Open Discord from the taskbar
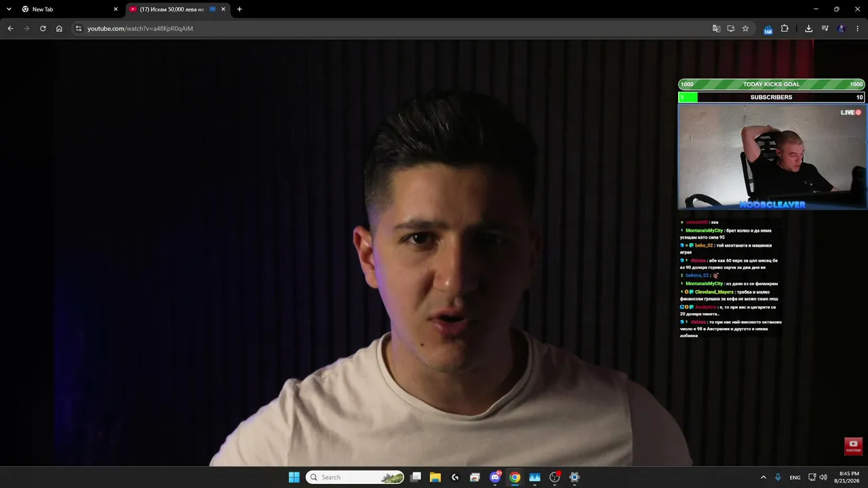The height and width of the screenshot is (488, 868). [495, 477]
